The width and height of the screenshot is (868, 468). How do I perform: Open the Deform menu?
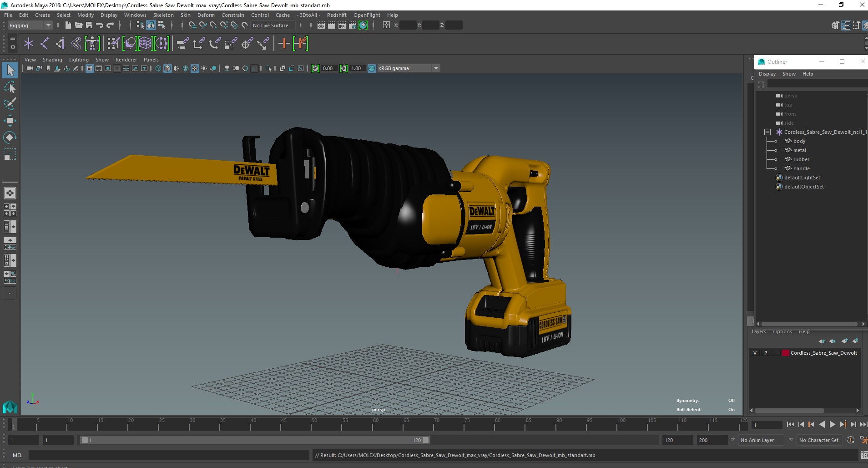pos(206,15)
